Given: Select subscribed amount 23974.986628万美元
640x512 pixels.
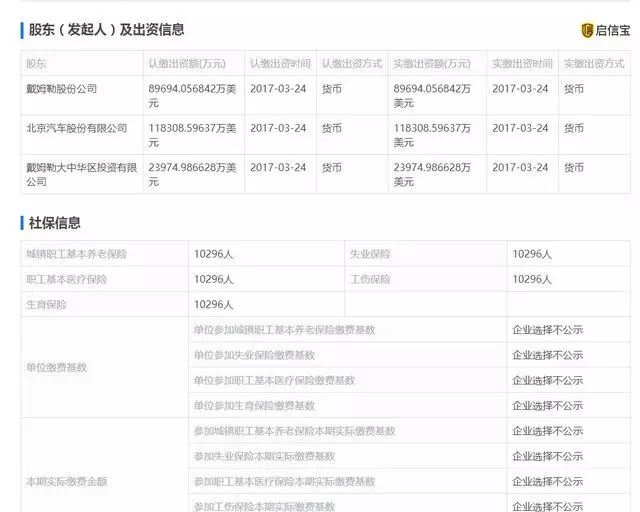Looking at the screenshot, I should click(192, 174).
